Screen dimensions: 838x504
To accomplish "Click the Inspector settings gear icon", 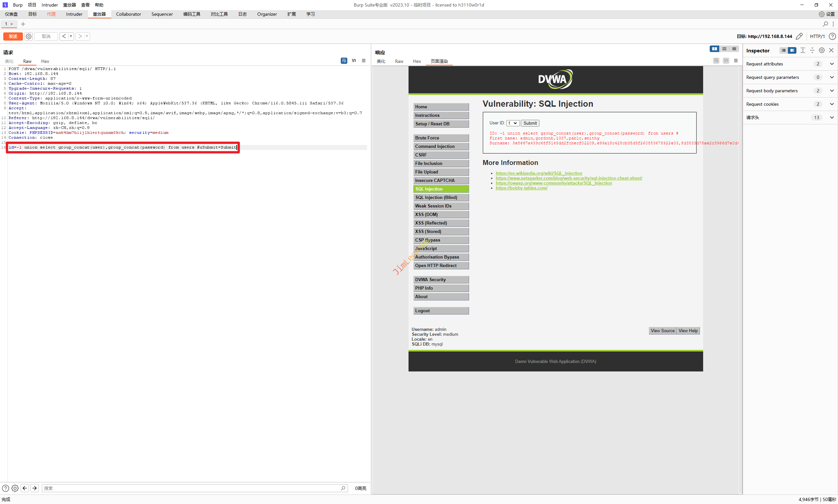I will [x=821, y=50].
